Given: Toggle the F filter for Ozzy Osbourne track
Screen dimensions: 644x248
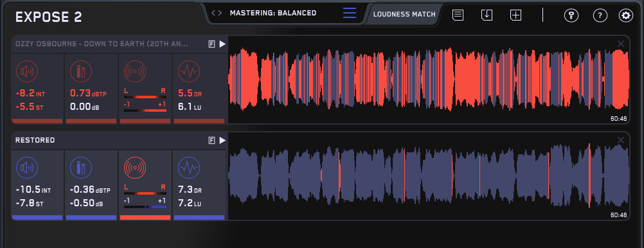Looking at the screenshot, I should coord(212,44).
